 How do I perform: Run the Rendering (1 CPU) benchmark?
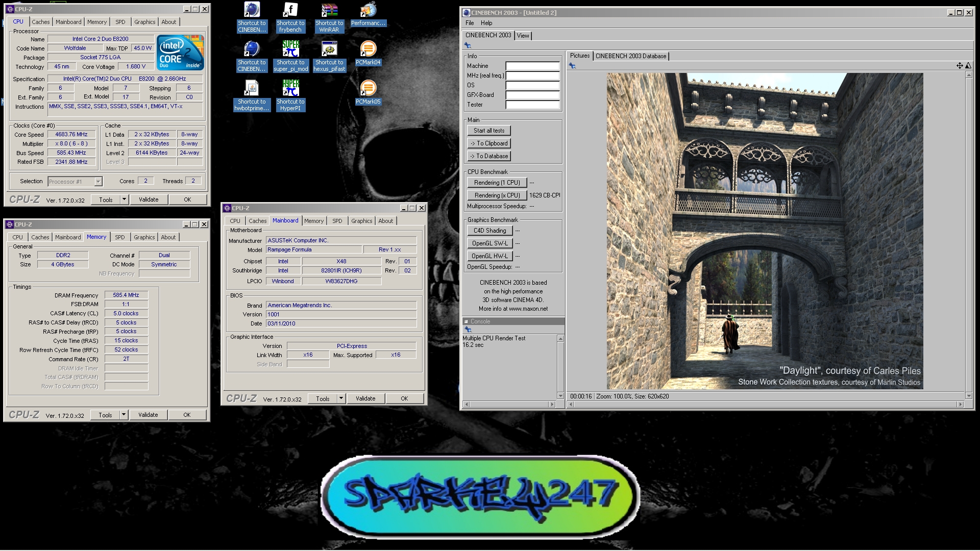pos(497,183)
